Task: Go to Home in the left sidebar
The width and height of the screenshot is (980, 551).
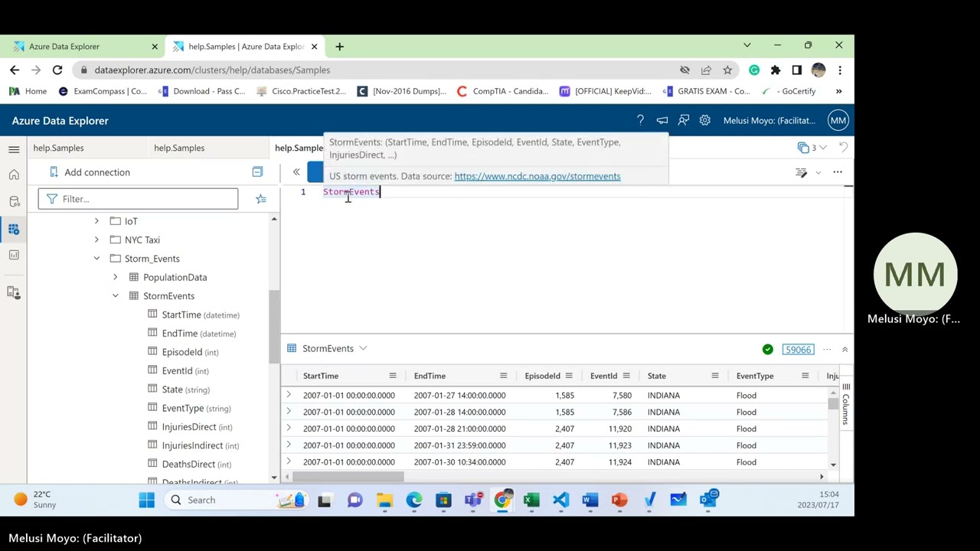Action: point(14,175)
